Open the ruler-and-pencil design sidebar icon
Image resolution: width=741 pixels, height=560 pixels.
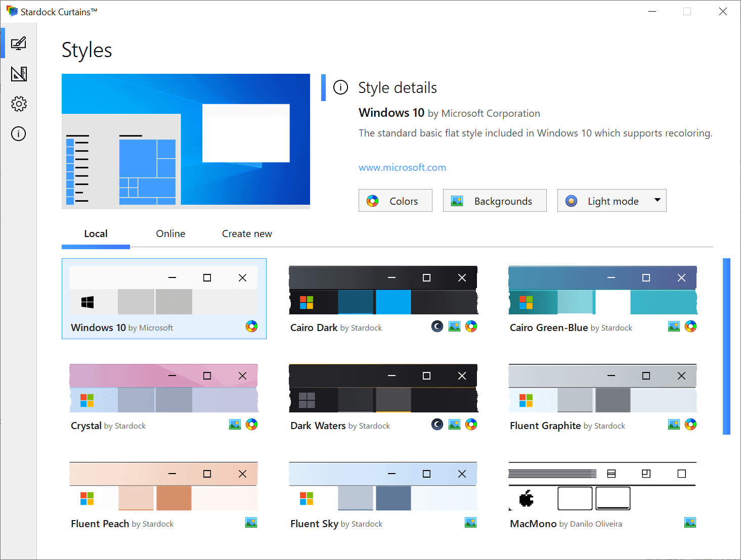(x=19, y=74)
